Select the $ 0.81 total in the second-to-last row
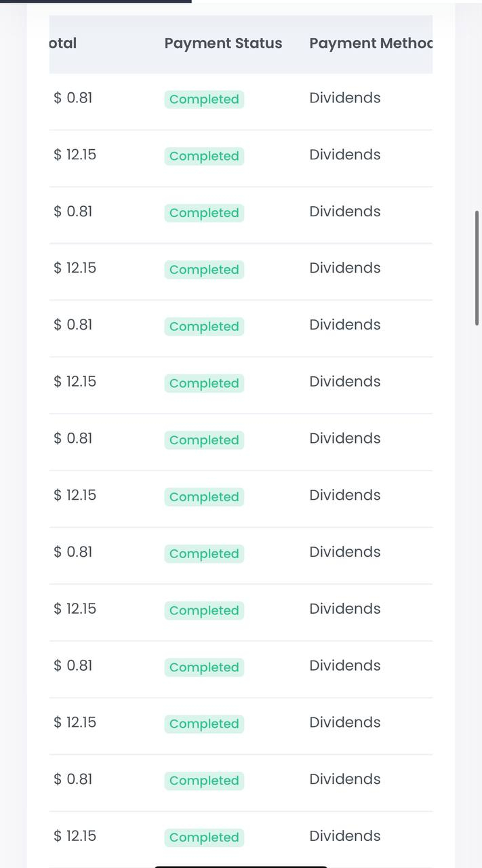Image resolution: width=482 pixels, height=868 pixels. [x=73, y=779]
